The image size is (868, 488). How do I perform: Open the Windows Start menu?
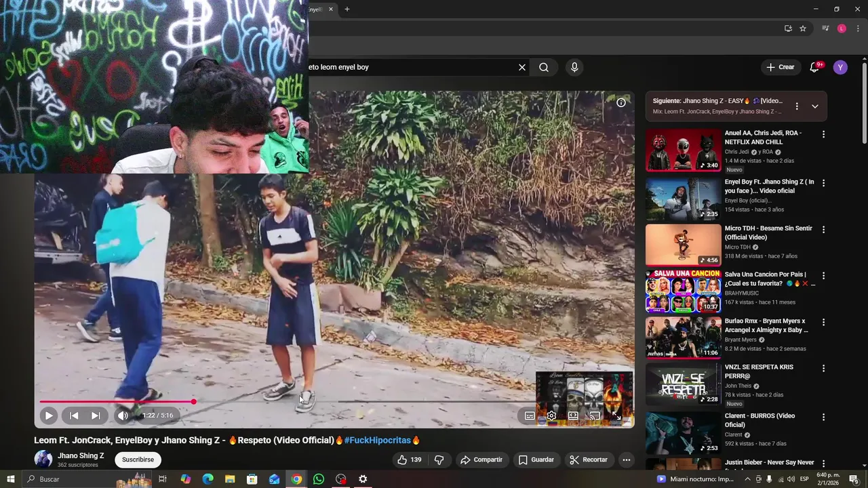click(11, 479)
